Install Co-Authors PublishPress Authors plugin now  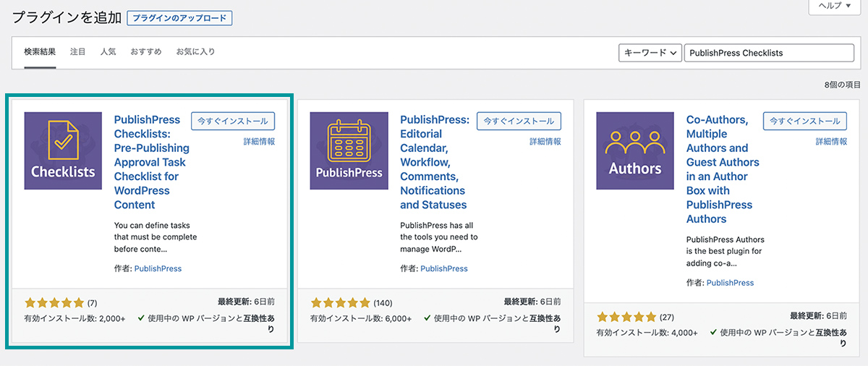point(805,121)
